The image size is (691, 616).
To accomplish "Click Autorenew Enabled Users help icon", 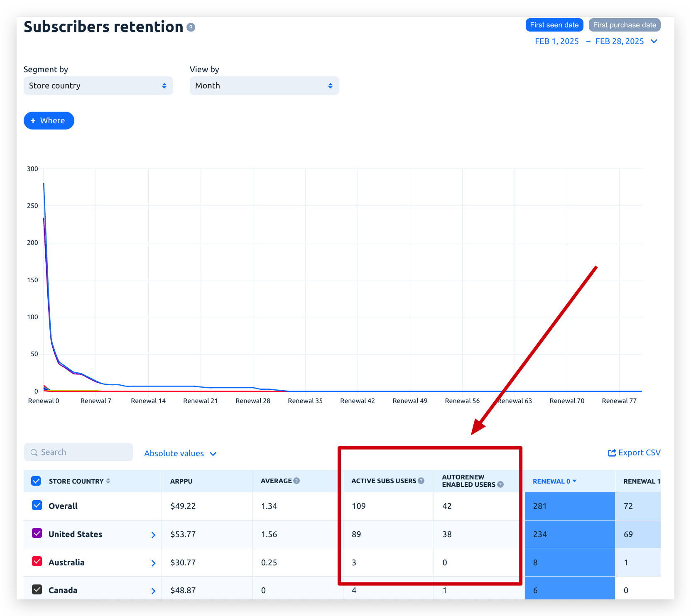I will coord(500,484).
